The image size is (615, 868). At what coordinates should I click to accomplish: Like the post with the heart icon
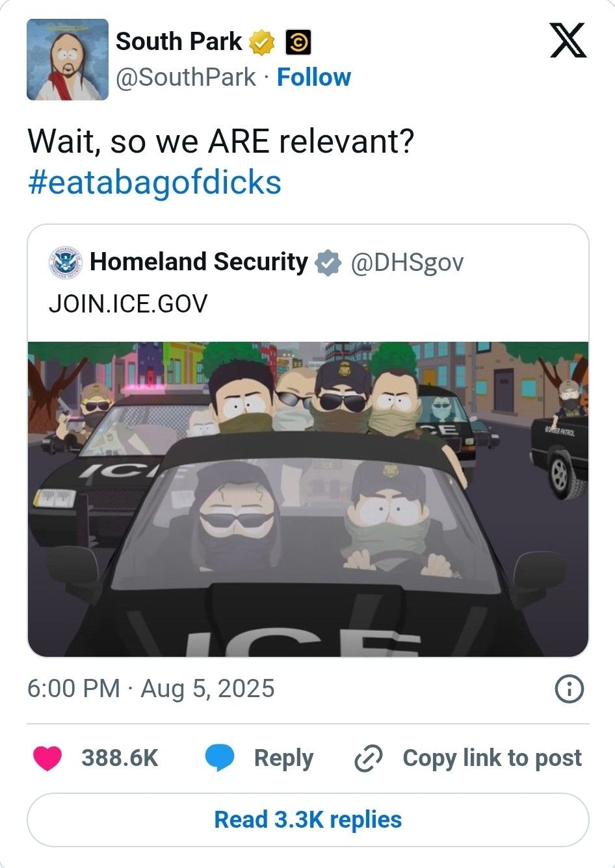(47, 758)
